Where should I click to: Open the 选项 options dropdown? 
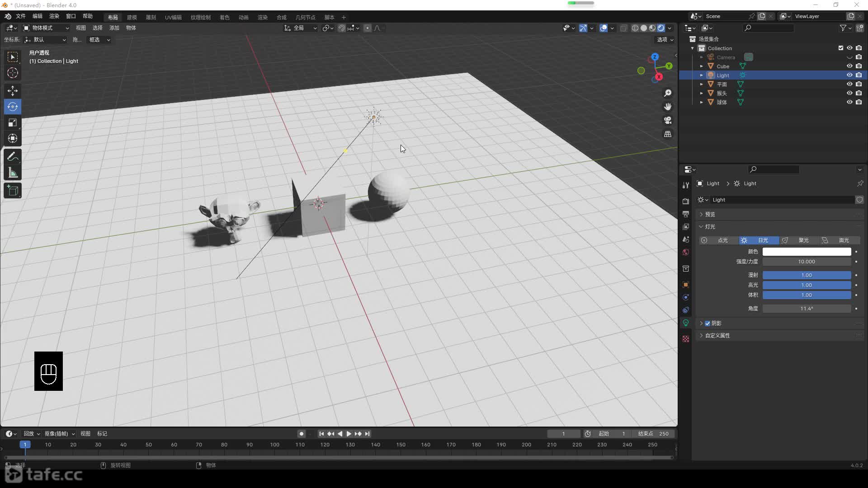point(665,40)
